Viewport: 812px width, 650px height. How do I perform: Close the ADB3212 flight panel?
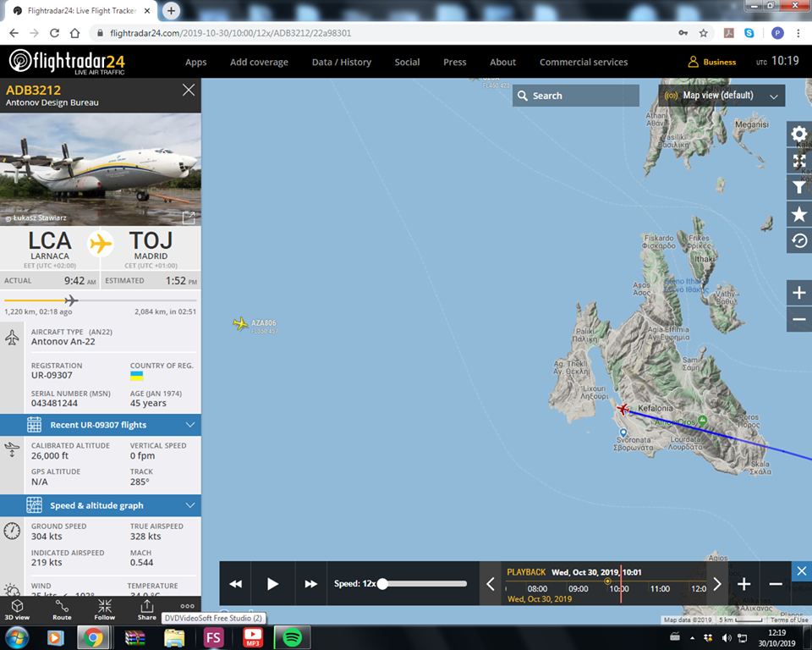[189, 91]
